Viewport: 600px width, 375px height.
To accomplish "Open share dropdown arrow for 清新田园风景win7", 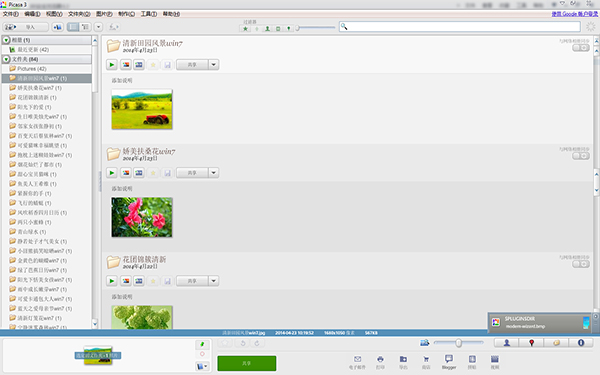I will [x=214, y=65].
